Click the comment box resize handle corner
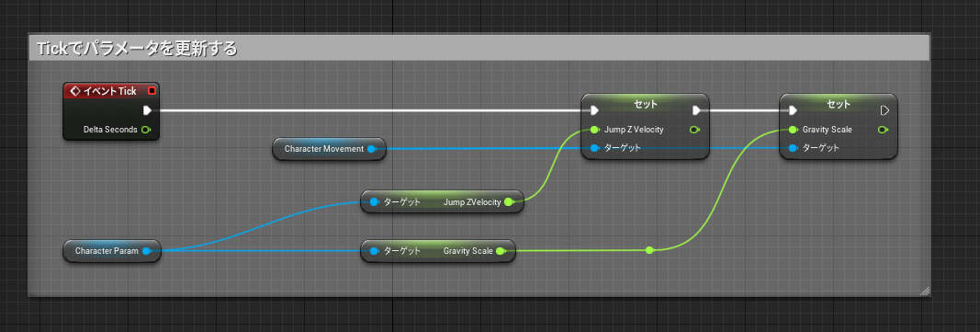 pyautogui.click(x=924, y=291)
